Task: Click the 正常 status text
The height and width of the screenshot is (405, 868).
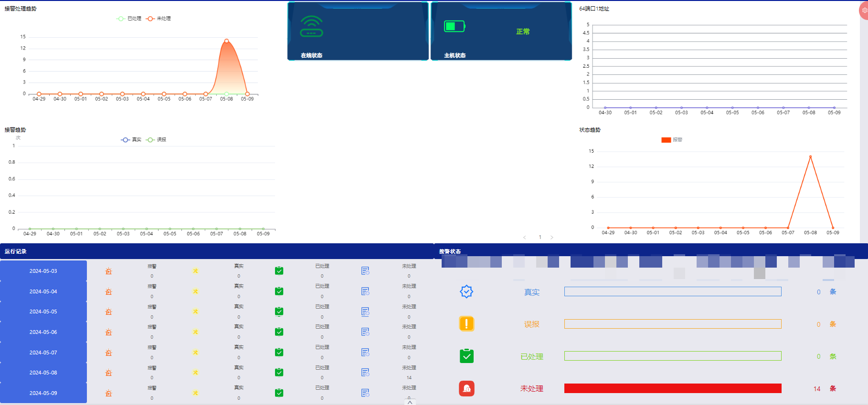Action: coord(523,31)
